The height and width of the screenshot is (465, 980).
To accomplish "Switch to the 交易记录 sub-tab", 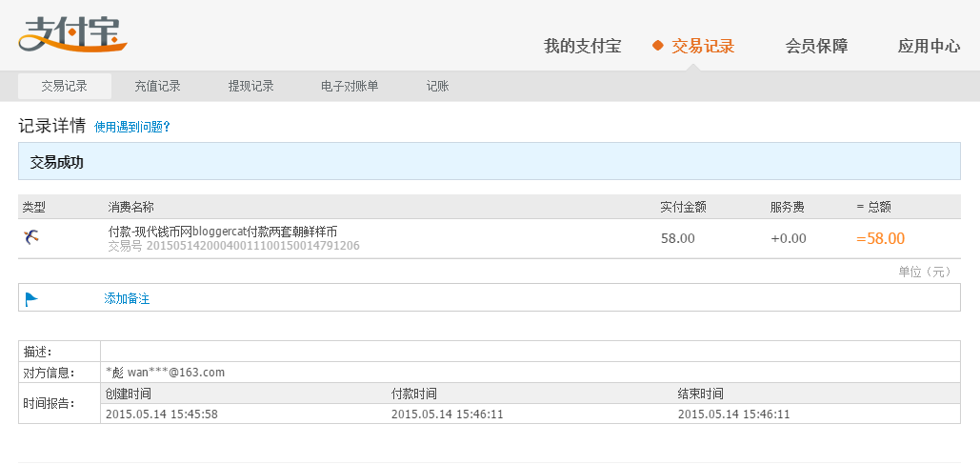I will point(65,86).
